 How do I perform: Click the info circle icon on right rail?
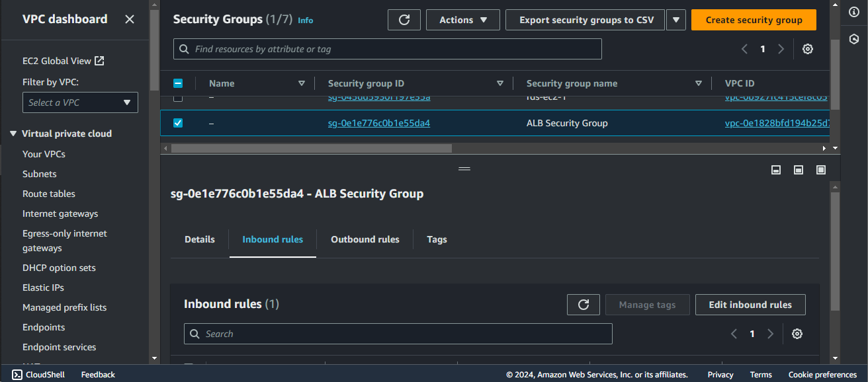click(853, 13)
